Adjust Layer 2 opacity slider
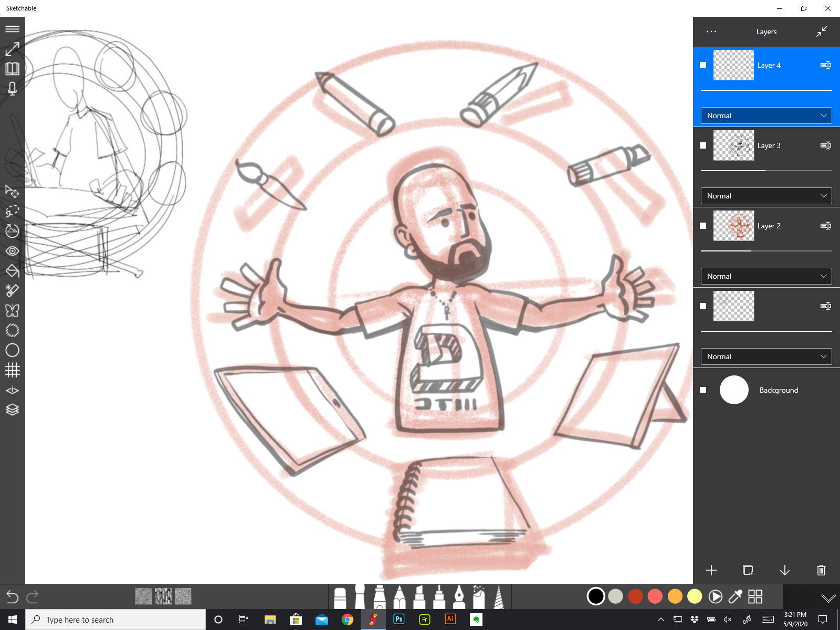 click(x=766, y=251)
